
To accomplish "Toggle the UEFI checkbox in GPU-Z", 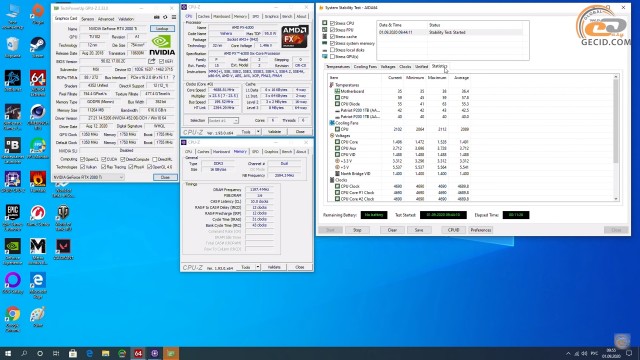I will [x=161, y=61].
